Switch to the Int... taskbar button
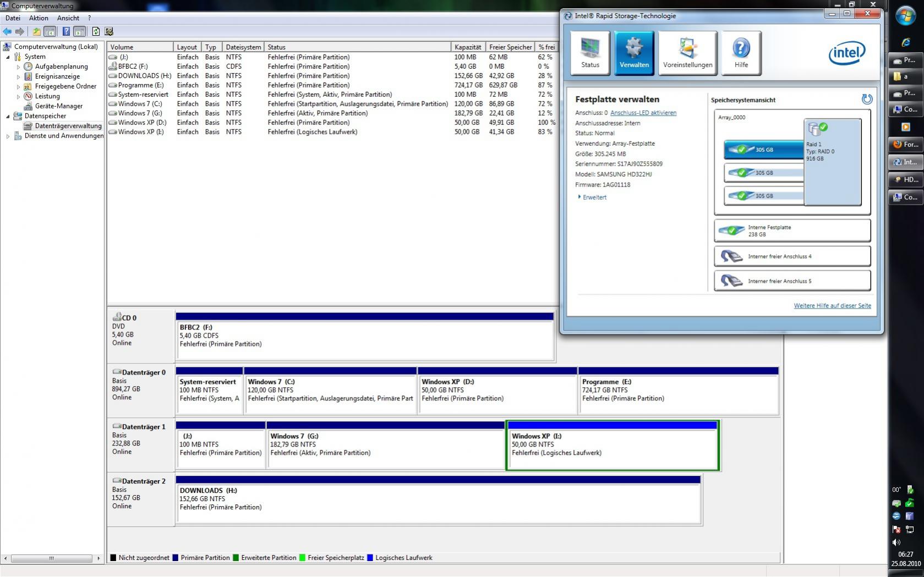924x577 pixels. click(905, 162)
